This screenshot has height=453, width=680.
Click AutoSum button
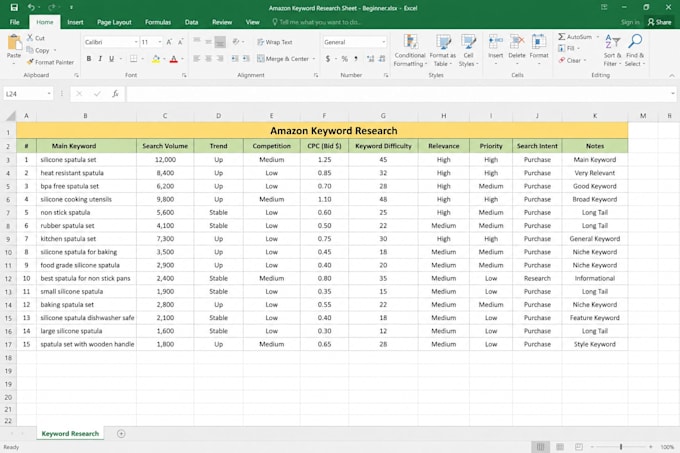coord(575,37)
